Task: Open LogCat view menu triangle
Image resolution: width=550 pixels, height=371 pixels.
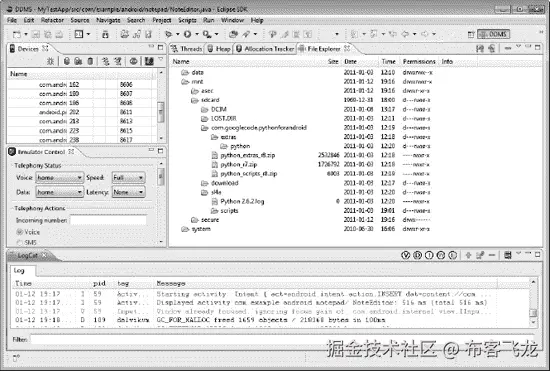Action: 519,253
